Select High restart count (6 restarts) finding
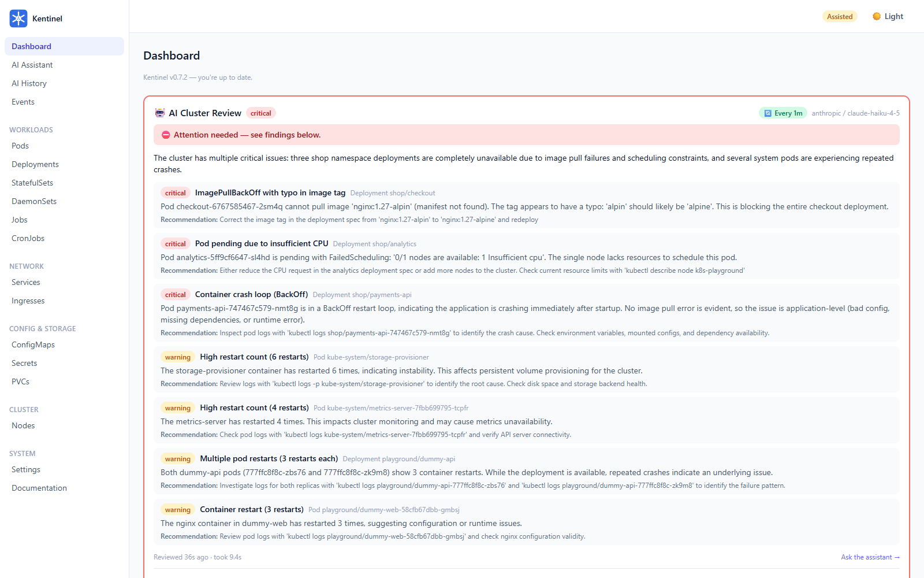 click(254, 357)
